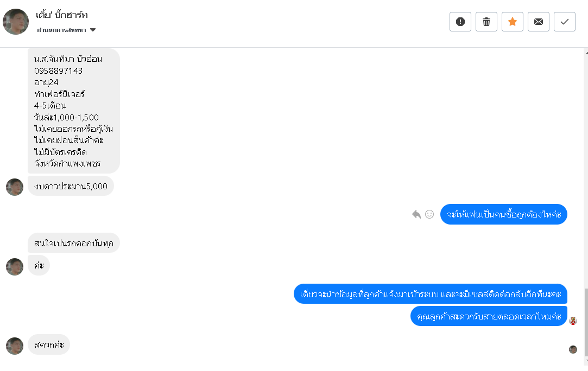Click the small seen-by avatar indicator

[573, 349]
